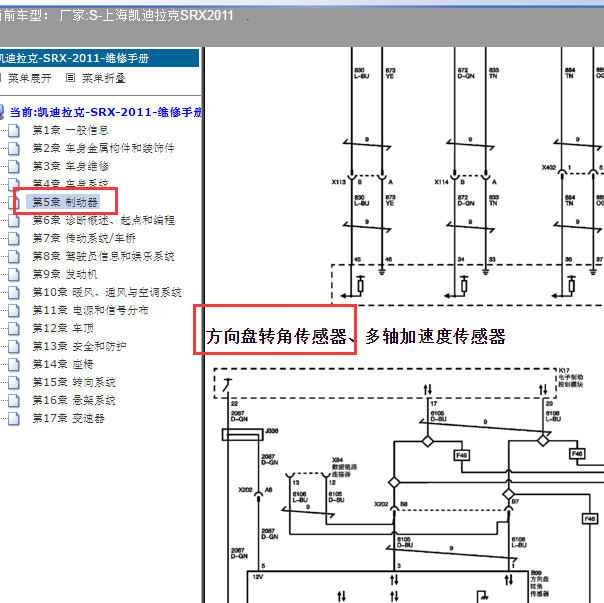Select 第9章 发动机 in the tree
This screenshot has width=604, height=603.
pos(65,274)
